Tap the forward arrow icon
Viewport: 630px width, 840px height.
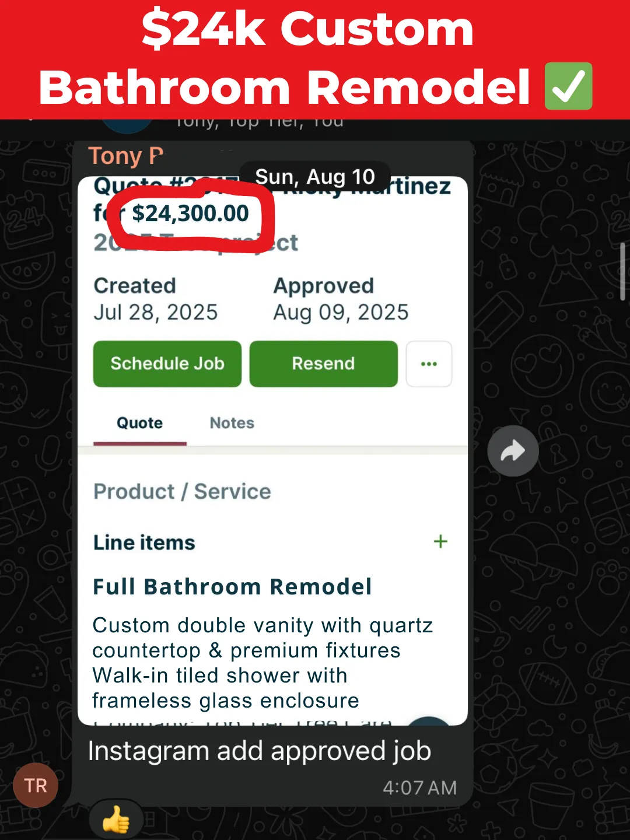pyautogui.click(x=513, y=451)
